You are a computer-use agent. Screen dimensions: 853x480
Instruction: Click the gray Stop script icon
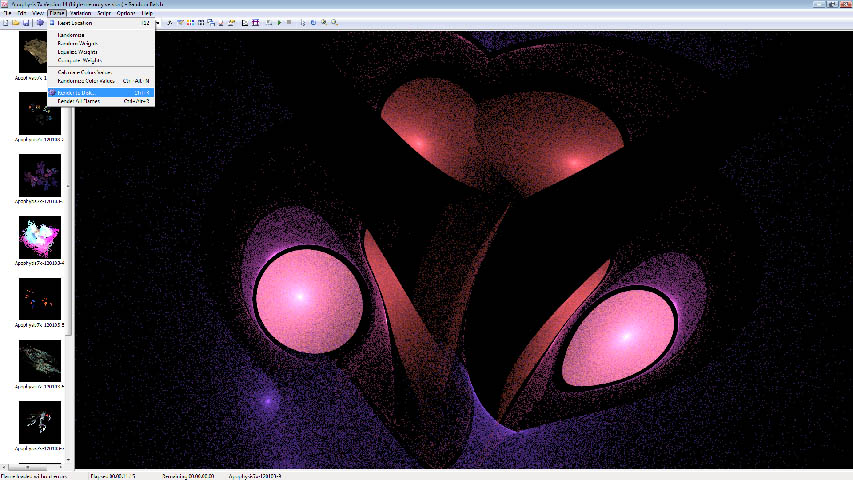(289, 23)
